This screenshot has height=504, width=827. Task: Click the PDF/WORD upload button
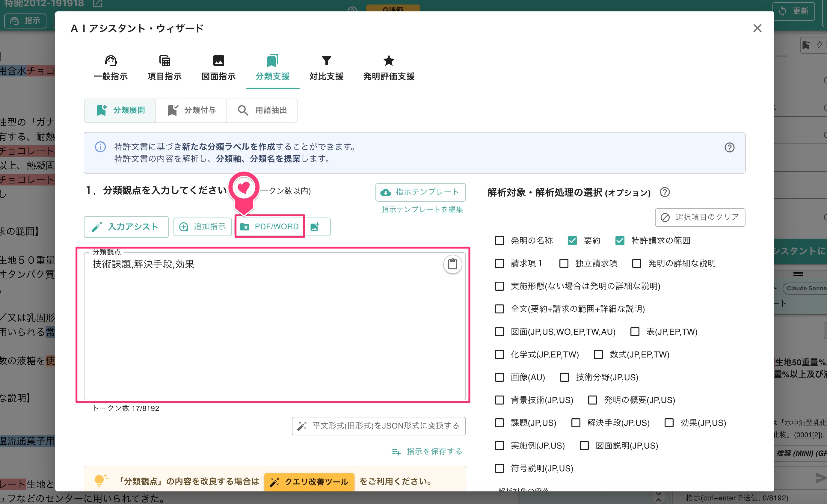[269, 227]
